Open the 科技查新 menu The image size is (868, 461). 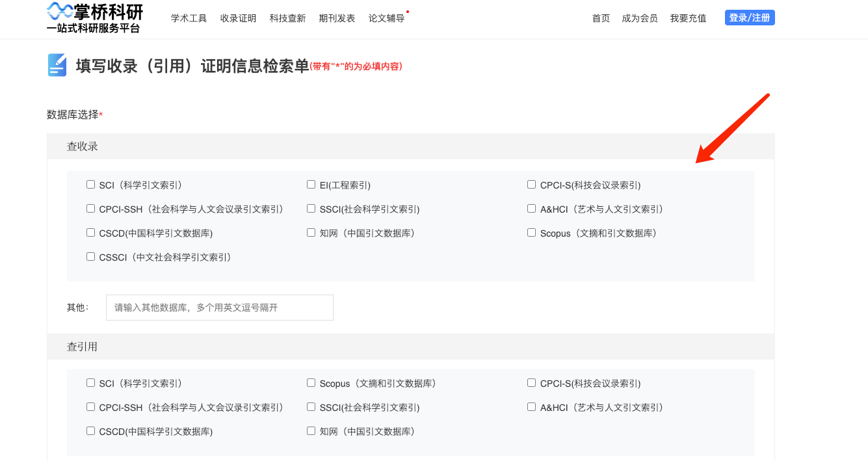pos(287,18)
